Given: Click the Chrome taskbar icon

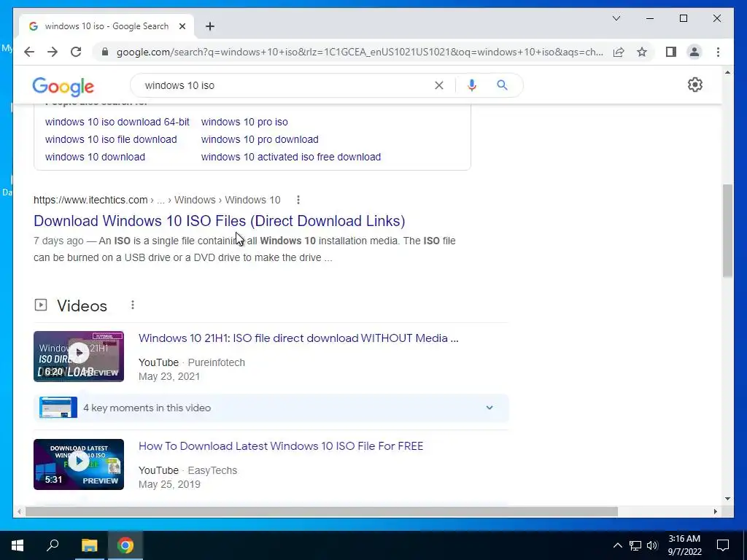Looking at the screenshot, I should [125, 545].
